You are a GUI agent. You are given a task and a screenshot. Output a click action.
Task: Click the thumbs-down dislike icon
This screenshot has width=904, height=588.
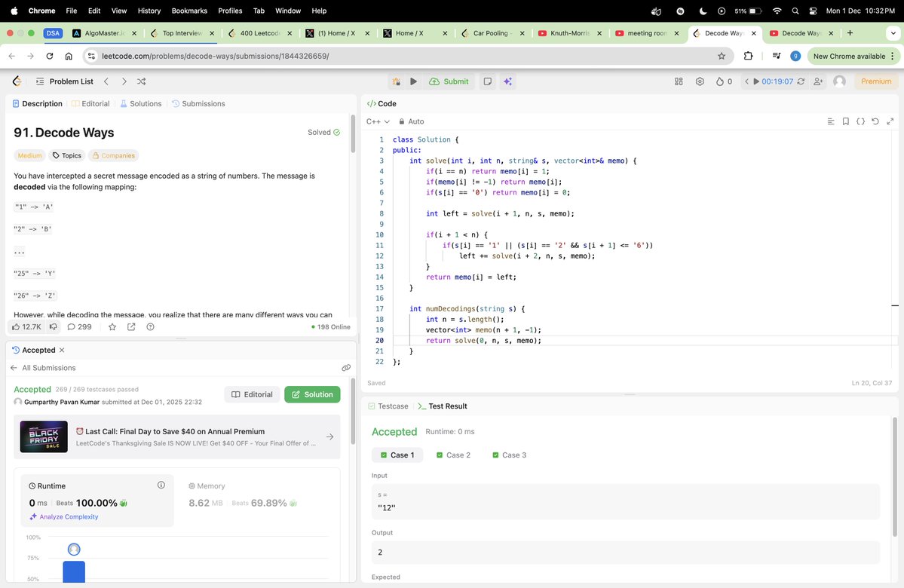click(54, 327)
